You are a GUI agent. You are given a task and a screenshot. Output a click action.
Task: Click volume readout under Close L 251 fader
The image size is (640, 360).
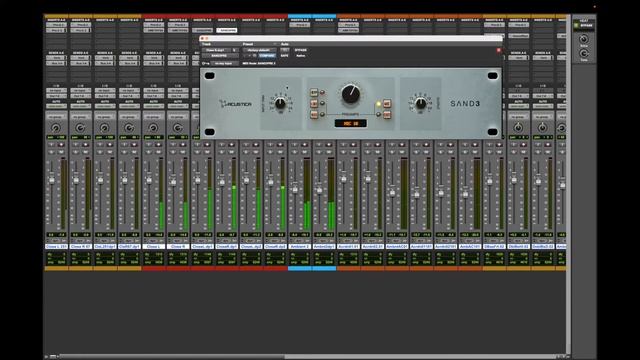coord(51,235)
